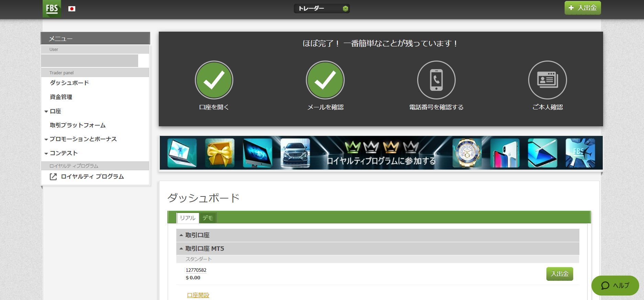Open 資金管理 from the sidebar menu
This screenshot has width=644, height=300.
[61, 97]
